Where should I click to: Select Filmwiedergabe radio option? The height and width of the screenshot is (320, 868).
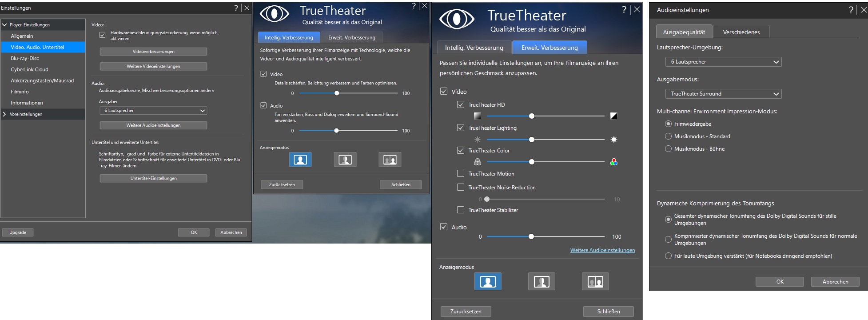click(x=668, y=124)
